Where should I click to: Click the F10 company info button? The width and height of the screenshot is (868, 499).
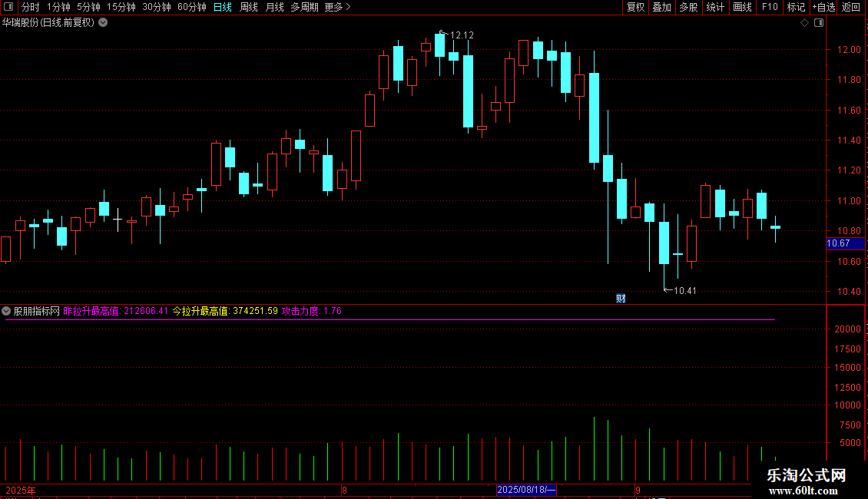tap(770, 7)
